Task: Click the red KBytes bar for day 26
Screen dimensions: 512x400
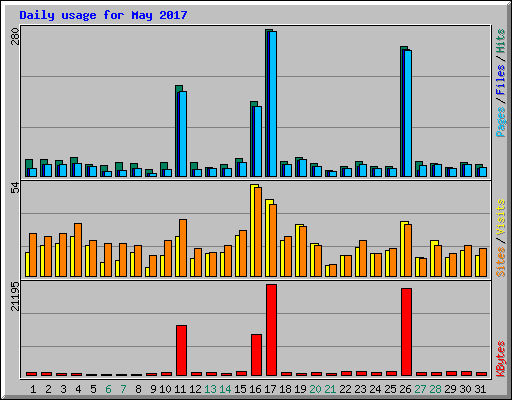Action: coord(406,332)
